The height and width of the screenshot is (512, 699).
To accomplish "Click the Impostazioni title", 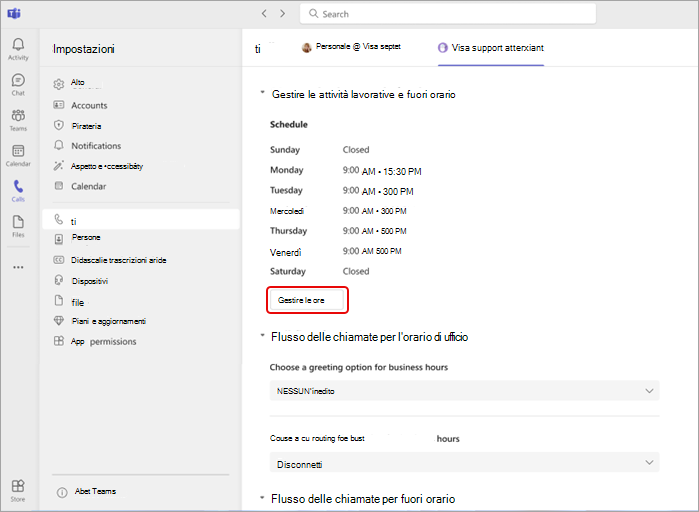I will point(84,49).
